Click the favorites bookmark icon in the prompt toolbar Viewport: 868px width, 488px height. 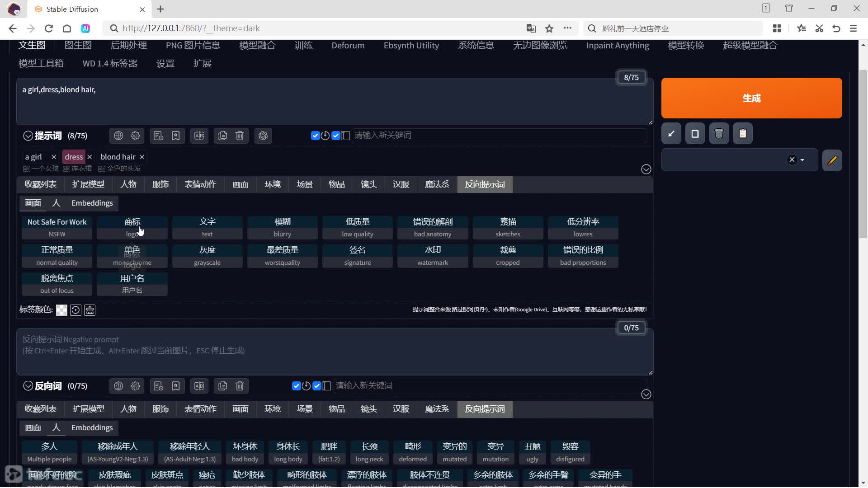[x=175, y=136]
